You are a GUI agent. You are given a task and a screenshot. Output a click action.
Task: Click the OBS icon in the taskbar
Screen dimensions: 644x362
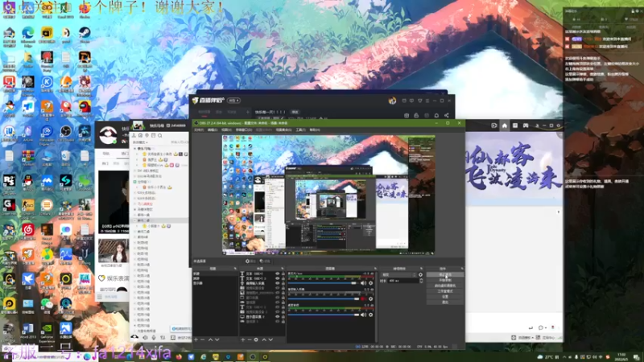(x=253, y=357)
